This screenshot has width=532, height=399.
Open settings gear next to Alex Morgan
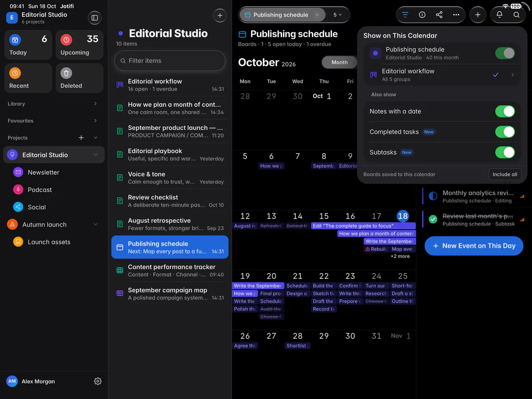point(98,381)
